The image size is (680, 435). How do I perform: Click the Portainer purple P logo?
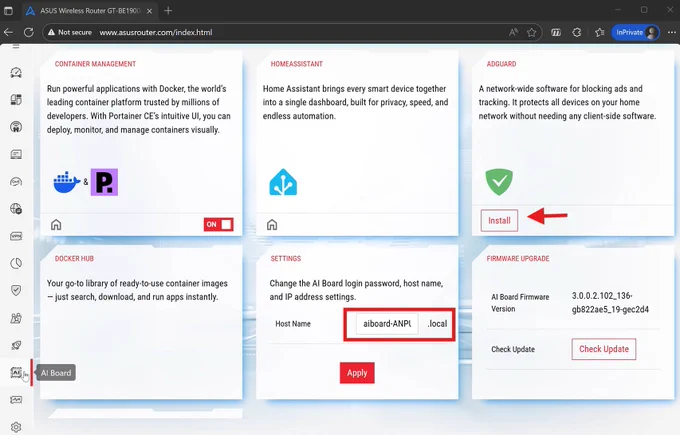[104, 182]
